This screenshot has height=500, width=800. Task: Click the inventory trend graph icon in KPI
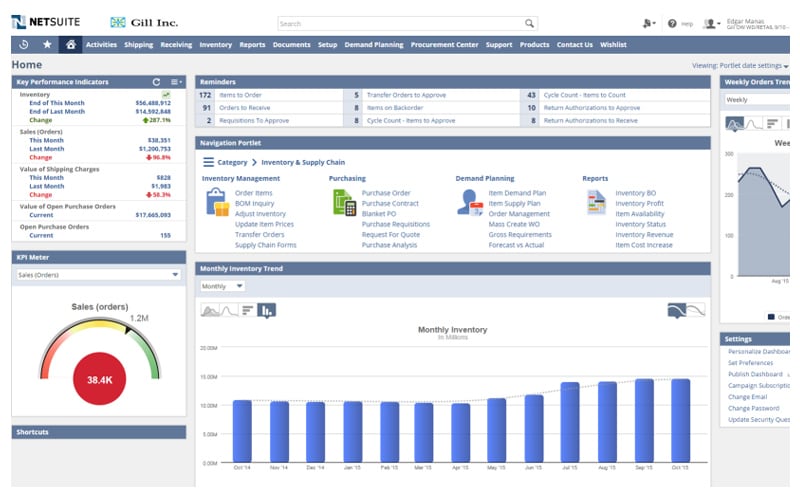(166, 95)
